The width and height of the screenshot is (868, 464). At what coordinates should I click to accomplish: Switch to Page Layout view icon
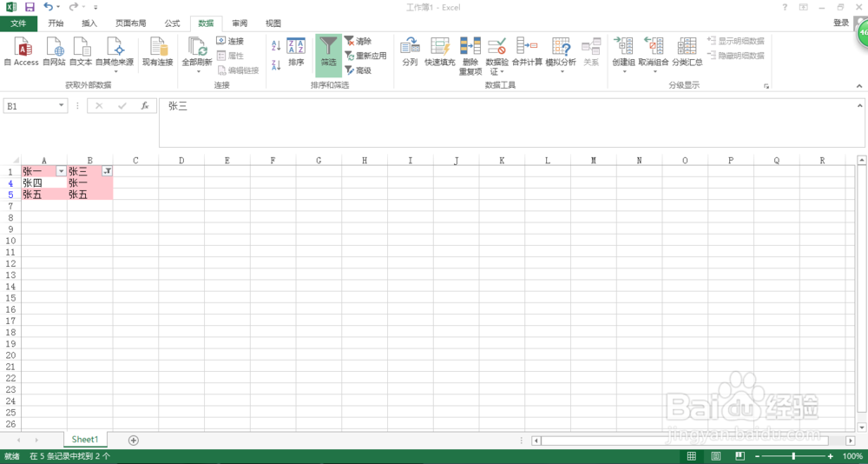click(x=716, y=456)
